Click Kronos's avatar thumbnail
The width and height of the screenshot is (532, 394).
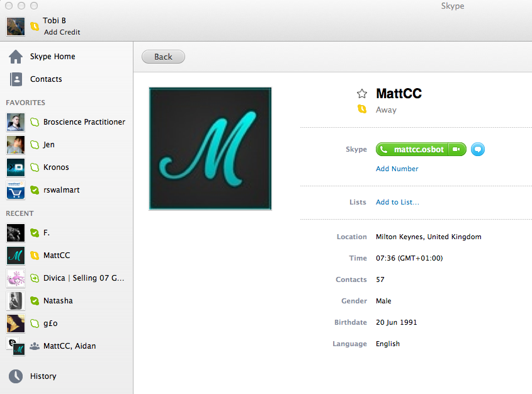tap(16, 167)
